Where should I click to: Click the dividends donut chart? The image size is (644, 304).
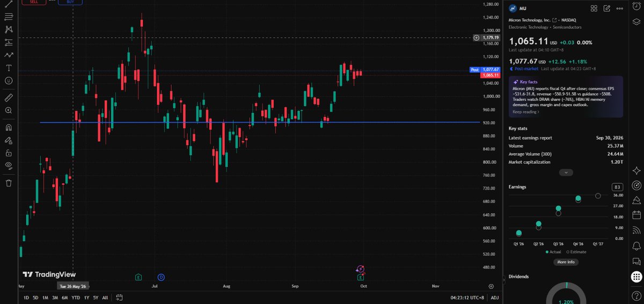pos(566,294)
